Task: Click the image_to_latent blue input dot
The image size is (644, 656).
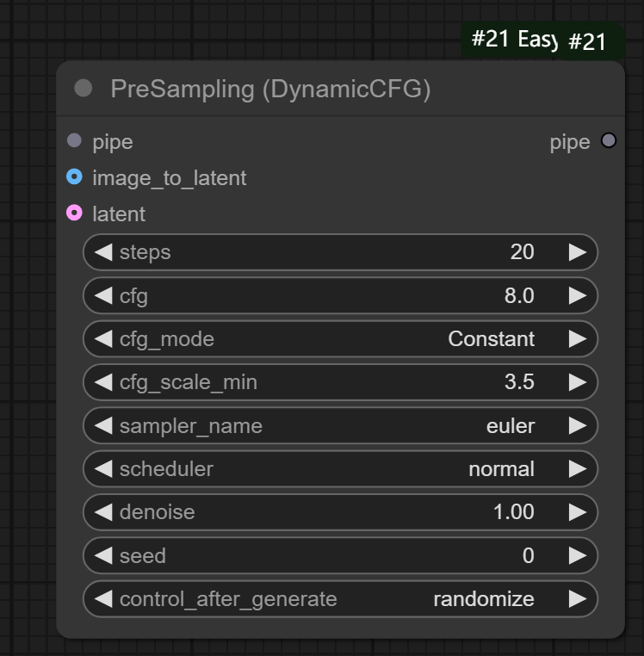Action: coord(74,177)
